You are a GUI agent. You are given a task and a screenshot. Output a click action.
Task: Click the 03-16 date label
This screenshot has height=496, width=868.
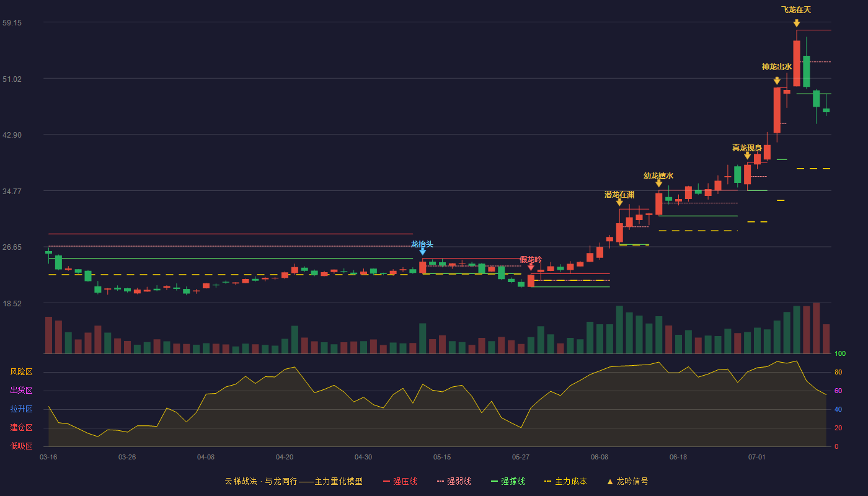coord(48,457)
